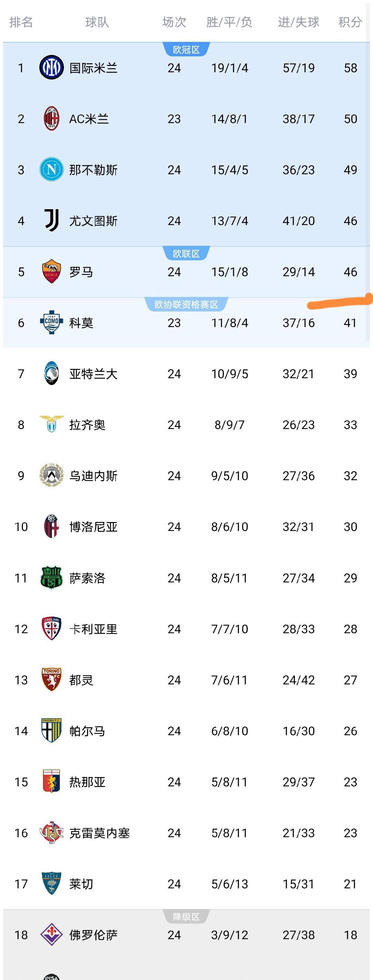This screenshot has width=373, height=980.
Task: Open the AS Roma crest
Action: [x=51, y=272]
